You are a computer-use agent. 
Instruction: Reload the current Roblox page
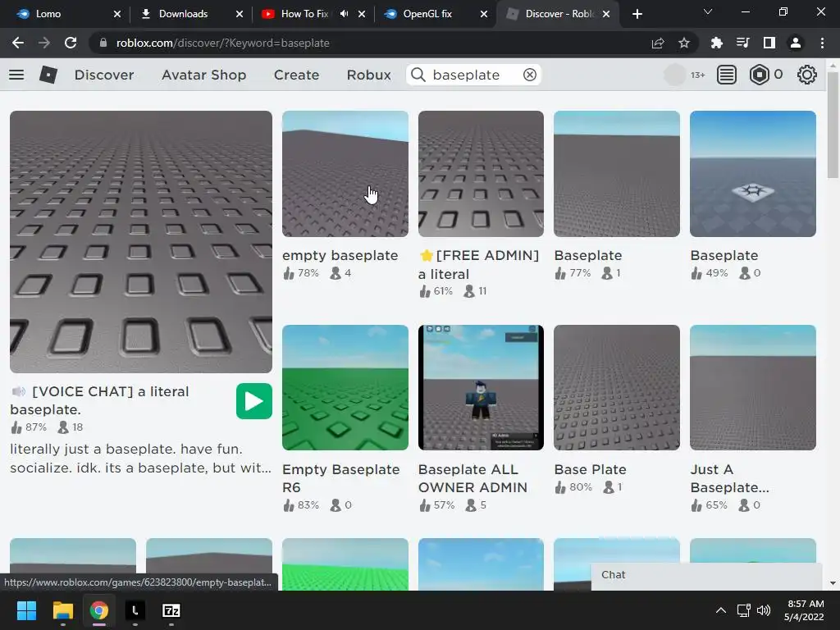(71, 43)
